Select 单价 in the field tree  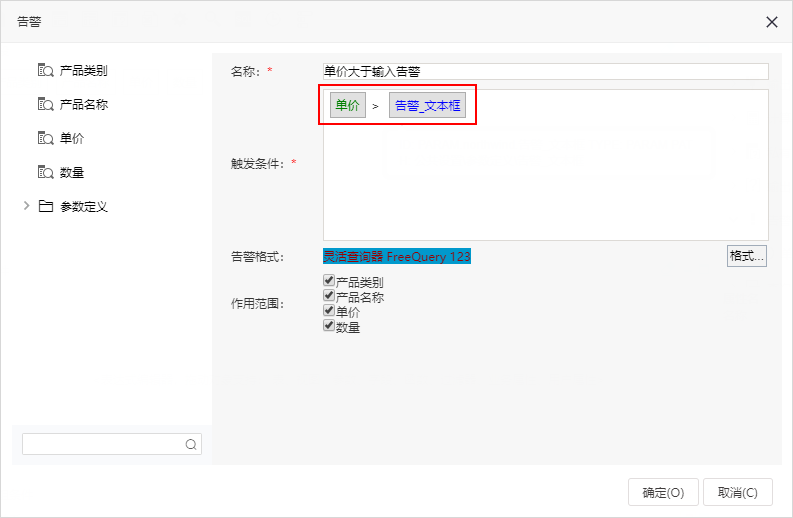pyautogui.click(x=72, y=138)
